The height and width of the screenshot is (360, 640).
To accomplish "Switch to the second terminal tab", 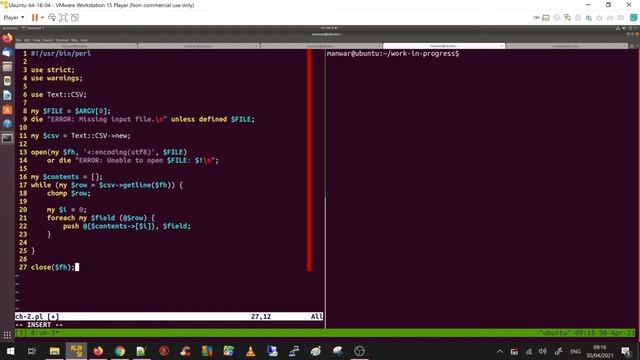I will (x=199, y=46).
